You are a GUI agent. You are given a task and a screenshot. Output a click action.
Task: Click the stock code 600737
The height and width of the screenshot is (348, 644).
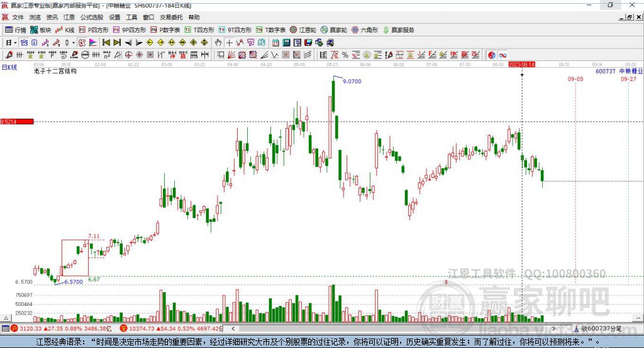(606, 71)
